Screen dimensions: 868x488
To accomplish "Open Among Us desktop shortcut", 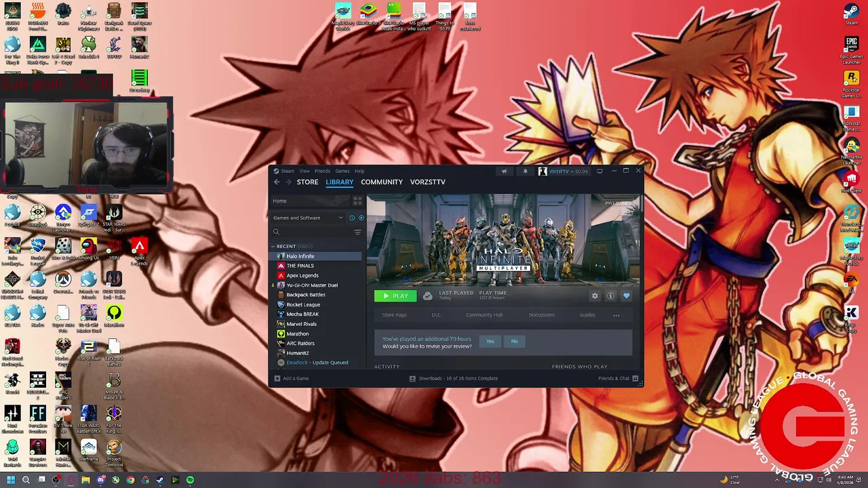I will [x=89, y=248].
